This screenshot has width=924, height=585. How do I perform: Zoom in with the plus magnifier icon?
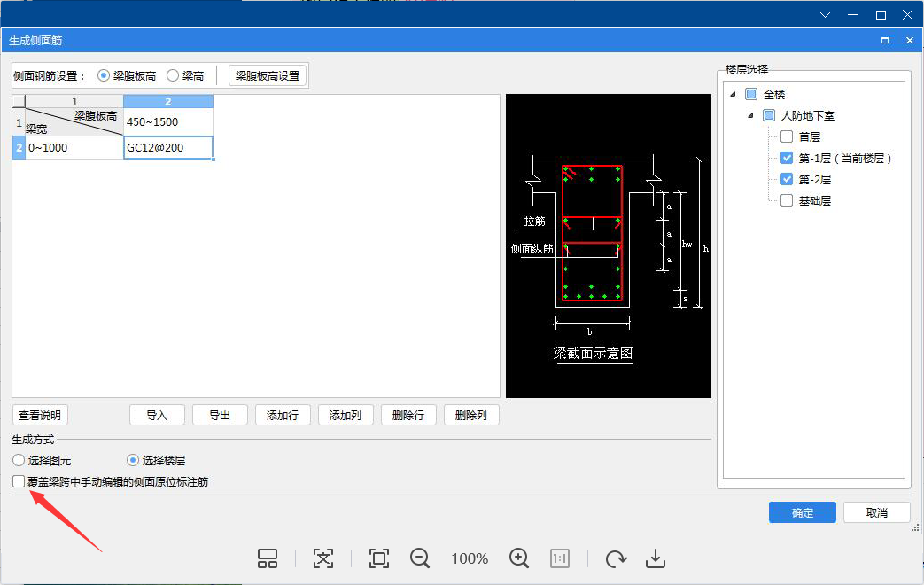pos(519,558)
